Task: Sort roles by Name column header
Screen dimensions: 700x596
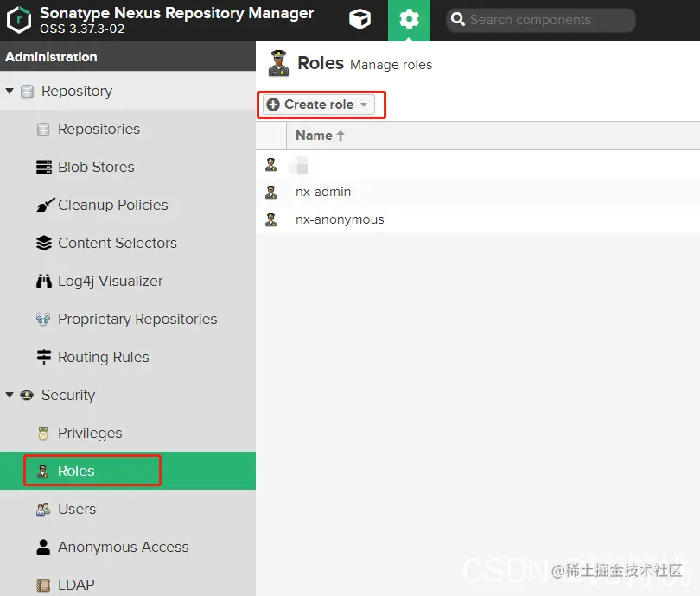Action: (315, 136)
